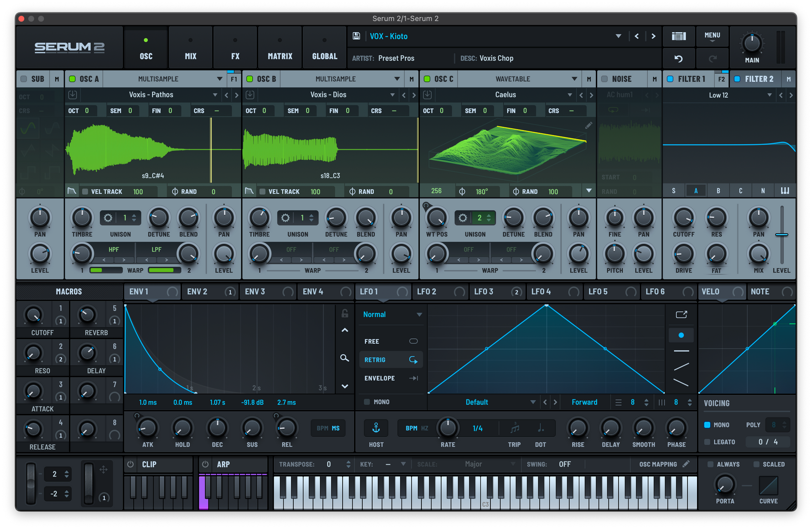Select the LFO 3 tab
This screenshot has height=529, width=812.
click(x=498, y=292)
